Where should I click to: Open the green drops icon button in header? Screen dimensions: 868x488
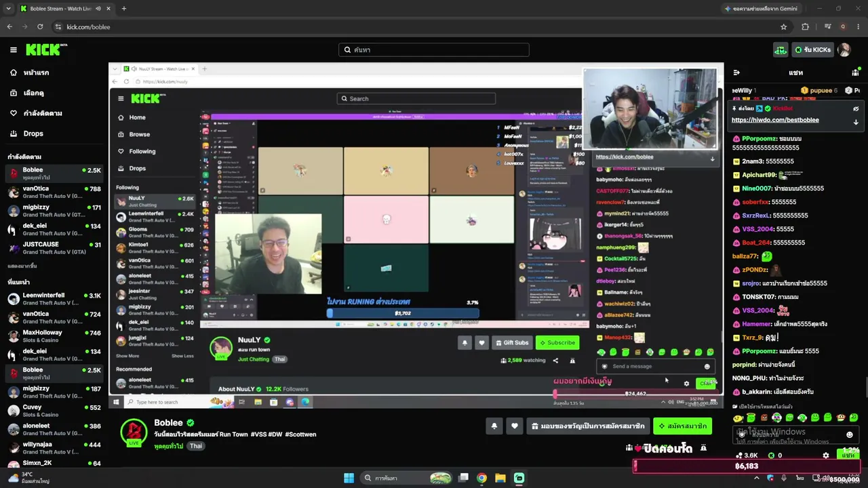click(781, 49)
